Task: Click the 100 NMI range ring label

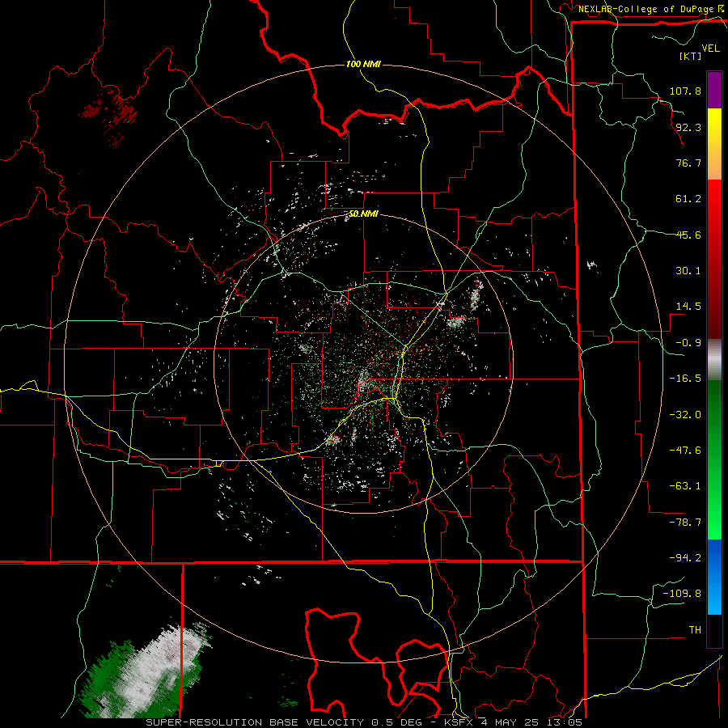Action: pyautogui.click(x=363, y=64)
